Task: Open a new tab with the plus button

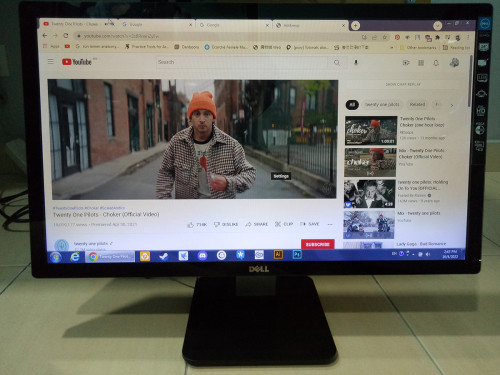Action: [355, 25]
